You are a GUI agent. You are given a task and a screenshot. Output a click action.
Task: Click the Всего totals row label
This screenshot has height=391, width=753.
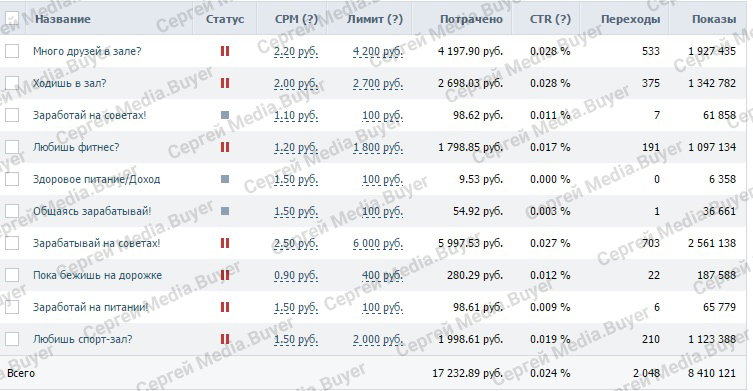tap(21, 373)
